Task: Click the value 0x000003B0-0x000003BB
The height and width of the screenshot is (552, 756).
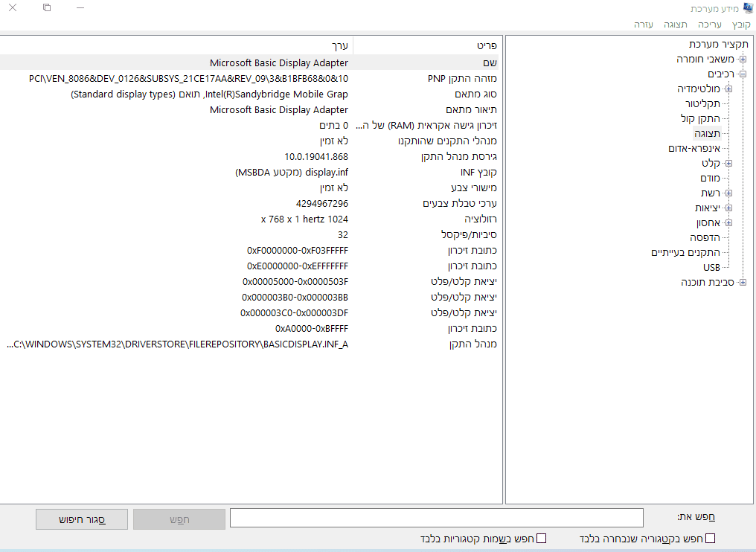Action: point(295,298)
